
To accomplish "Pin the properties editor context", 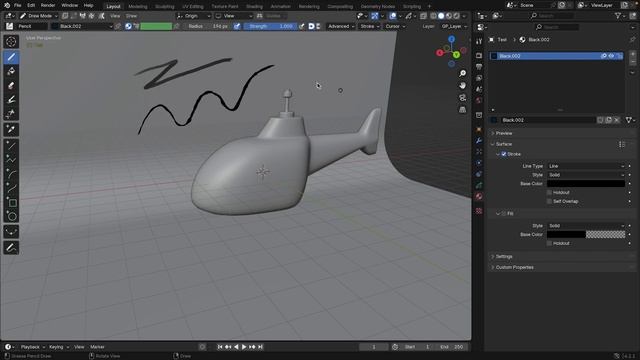I will point(632,40).
